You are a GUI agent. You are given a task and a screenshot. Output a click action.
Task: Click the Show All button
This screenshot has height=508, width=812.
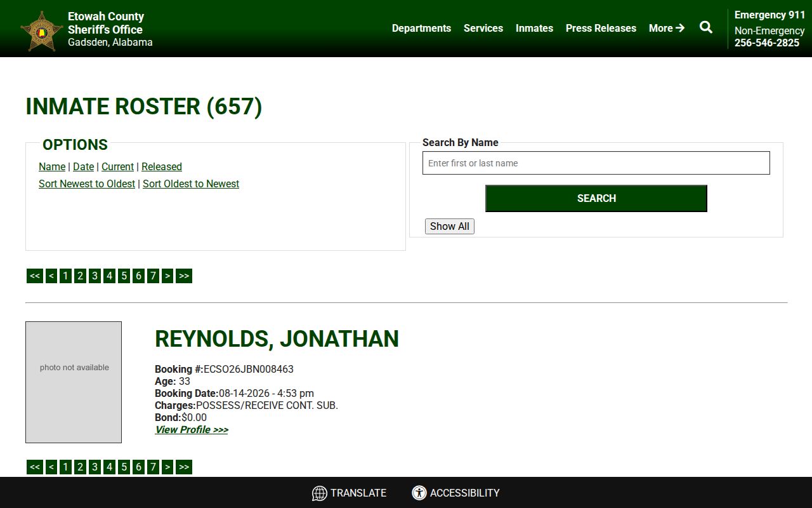[450, 226]
